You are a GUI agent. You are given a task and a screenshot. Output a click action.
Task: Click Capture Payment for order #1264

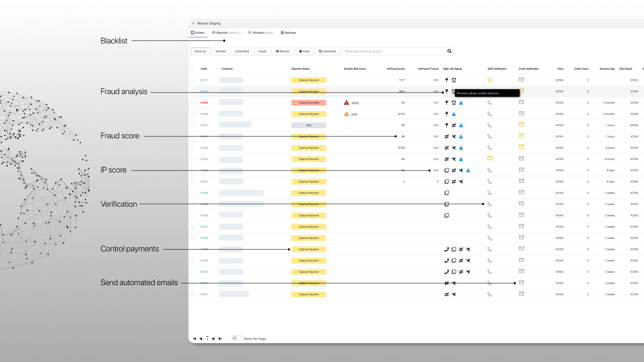coord(309,148)
